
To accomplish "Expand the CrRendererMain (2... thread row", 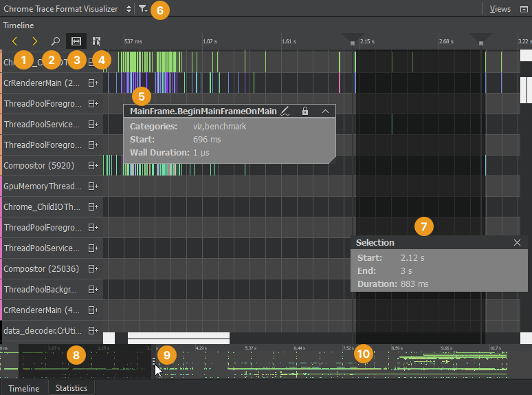I will tap(93, 83).
